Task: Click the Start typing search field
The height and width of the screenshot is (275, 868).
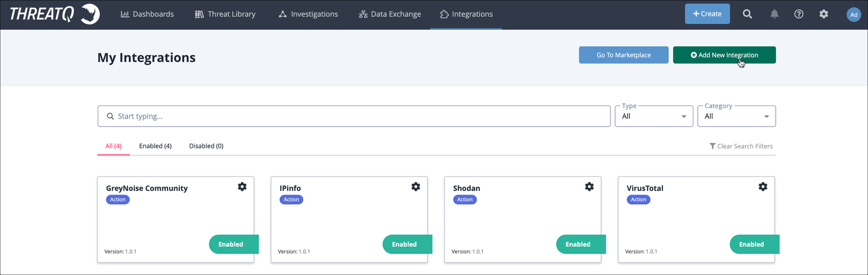Action: coord(354,116)
